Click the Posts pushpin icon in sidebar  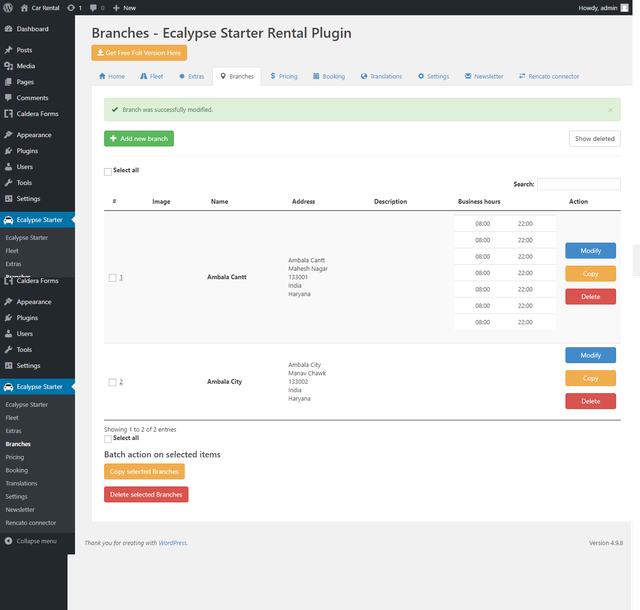pyautogui.click(x=8, y=50)
